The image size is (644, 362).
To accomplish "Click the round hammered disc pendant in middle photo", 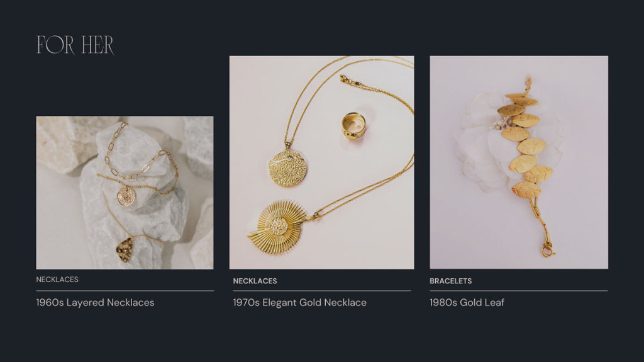I will (288, 168).
